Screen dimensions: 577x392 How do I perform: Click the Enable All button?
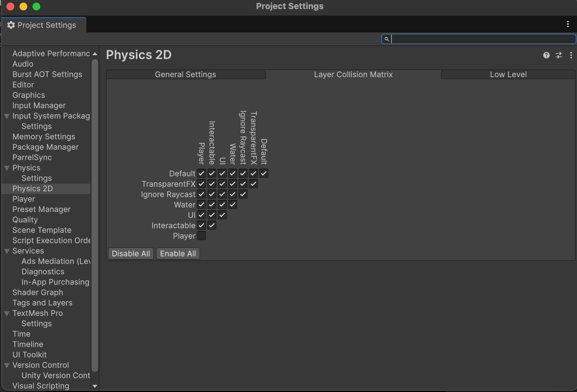click(x=178, y=253)
